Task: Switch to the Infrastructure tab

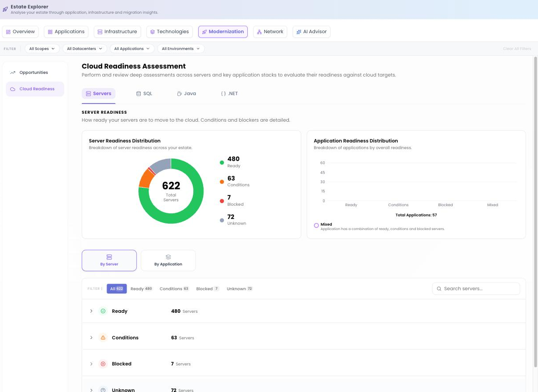Action: click(x=117, y=32)
